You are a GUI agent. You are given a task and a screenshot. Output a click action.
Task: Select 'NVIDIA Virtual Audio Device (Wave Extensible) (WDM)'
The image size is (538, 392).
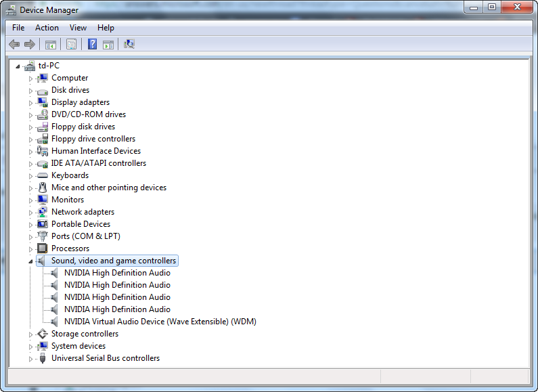coord(160,322)
